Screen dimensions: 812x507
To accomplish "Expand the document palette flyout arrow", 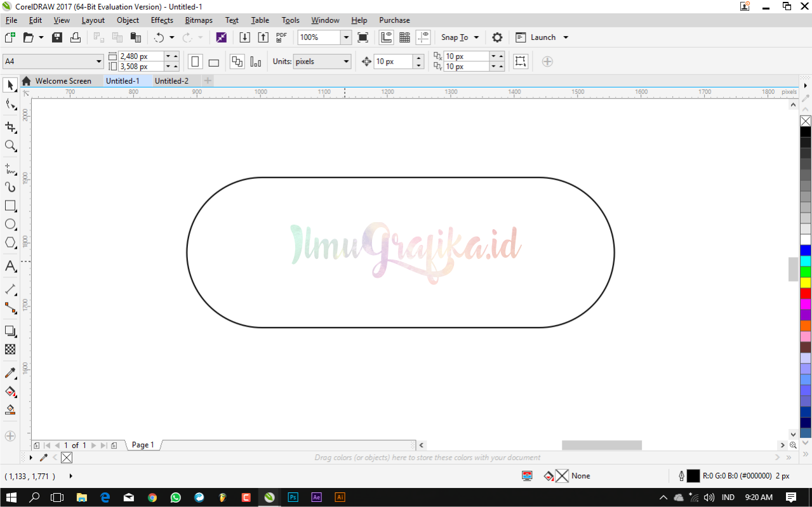I will tap(30, 458).
